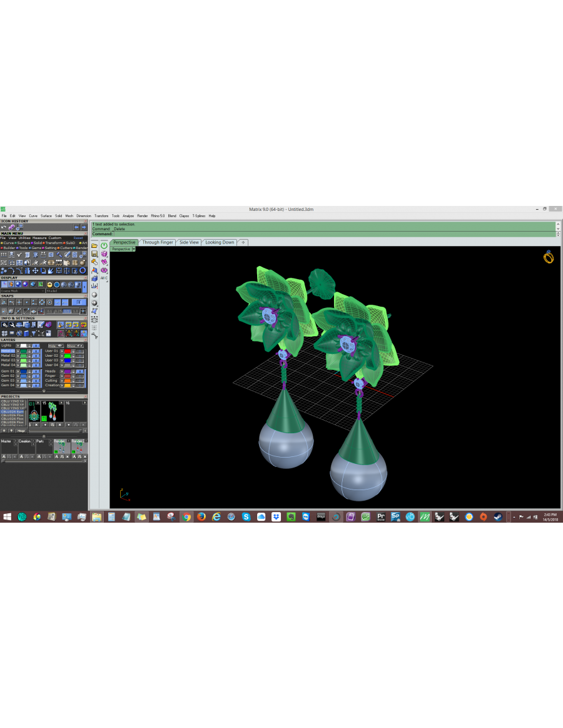Toggle the circle center snap
This screenshot has width=563, height=728.
tap(49, 302)
